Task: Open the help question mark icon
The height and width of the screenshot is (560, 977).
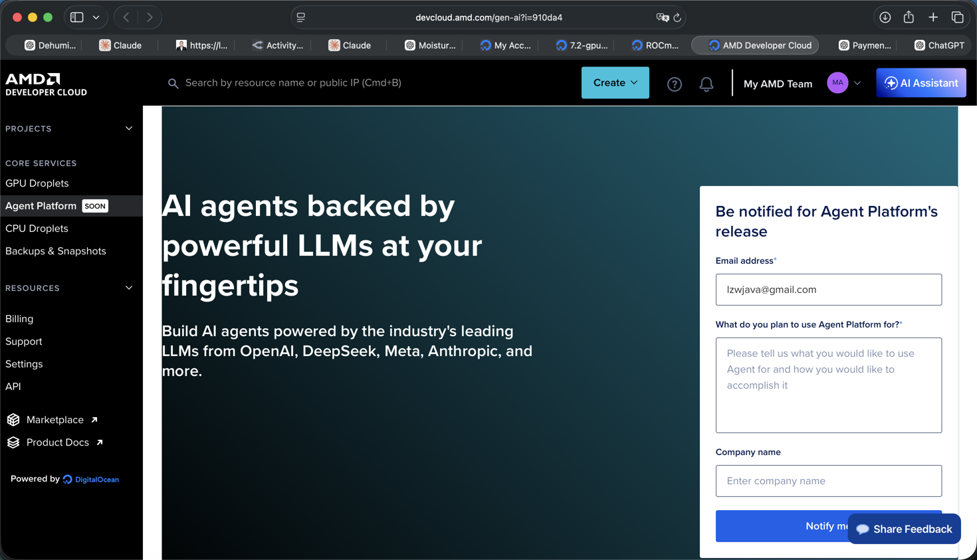Action: tap(674, 84)
